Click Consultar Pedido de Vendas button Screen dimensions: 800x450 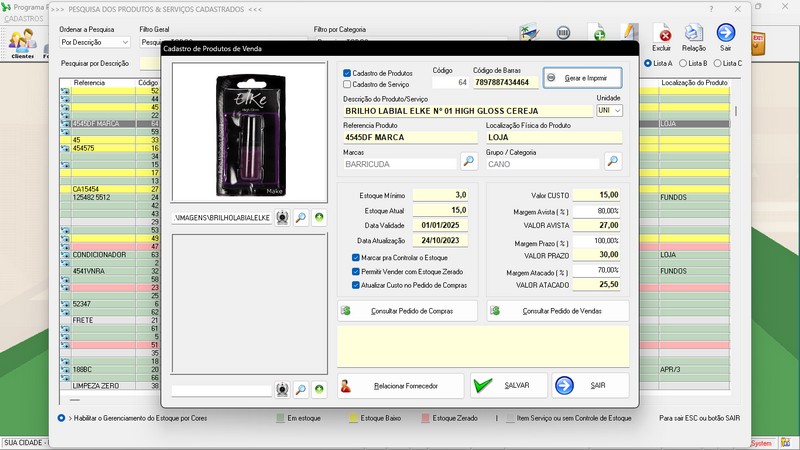point(558,311)
